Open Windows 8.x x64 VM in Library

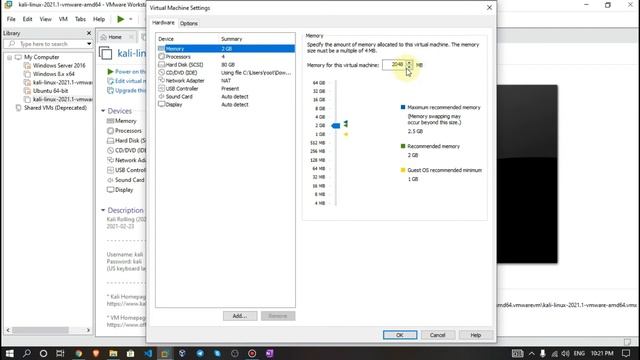click(x=53, y=74)
